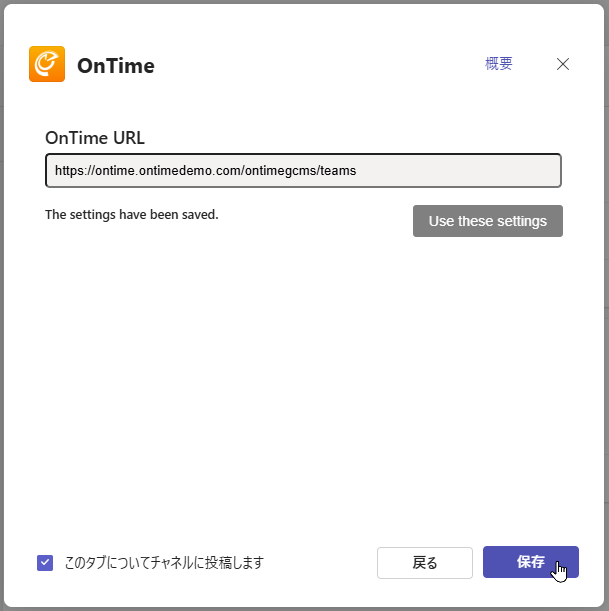The image size is (609, 611).
Task: Click the OnTime URL field label
Action: click(95, 138)
